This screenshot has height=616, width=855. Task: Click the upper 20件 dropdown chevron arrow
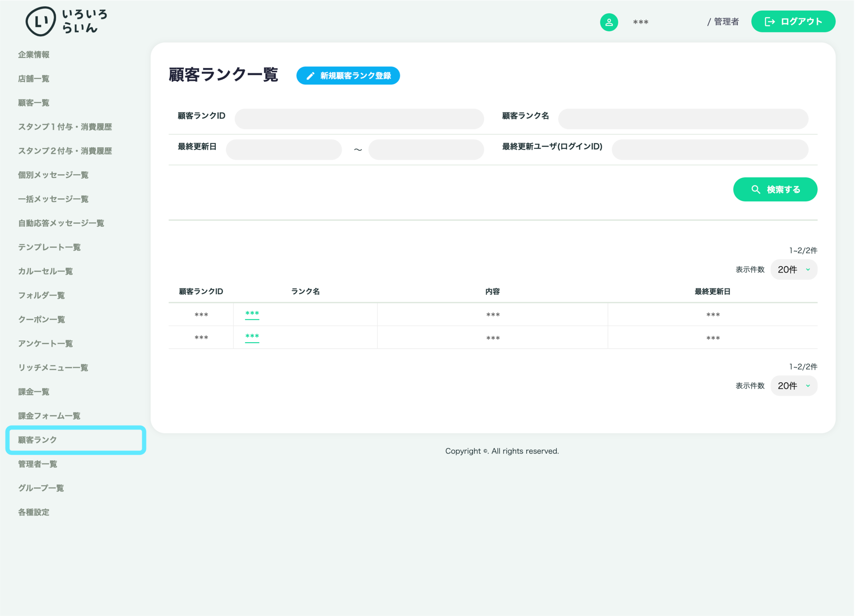808,270
